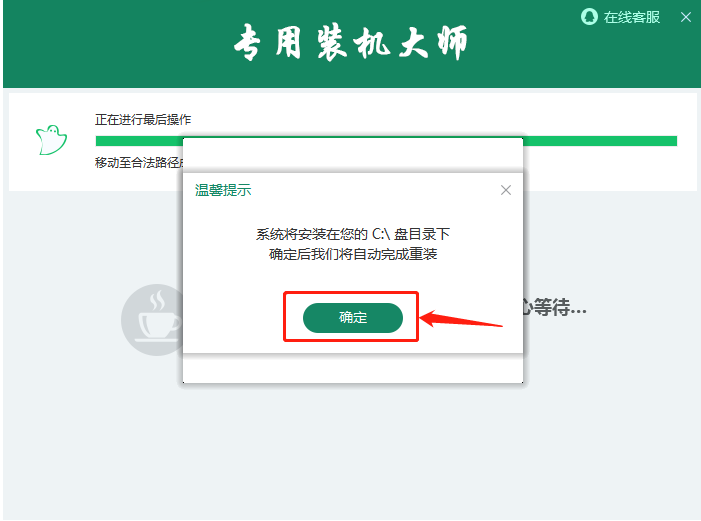
Task: Open the 在线客服 text link
Action: coord(631,17)
